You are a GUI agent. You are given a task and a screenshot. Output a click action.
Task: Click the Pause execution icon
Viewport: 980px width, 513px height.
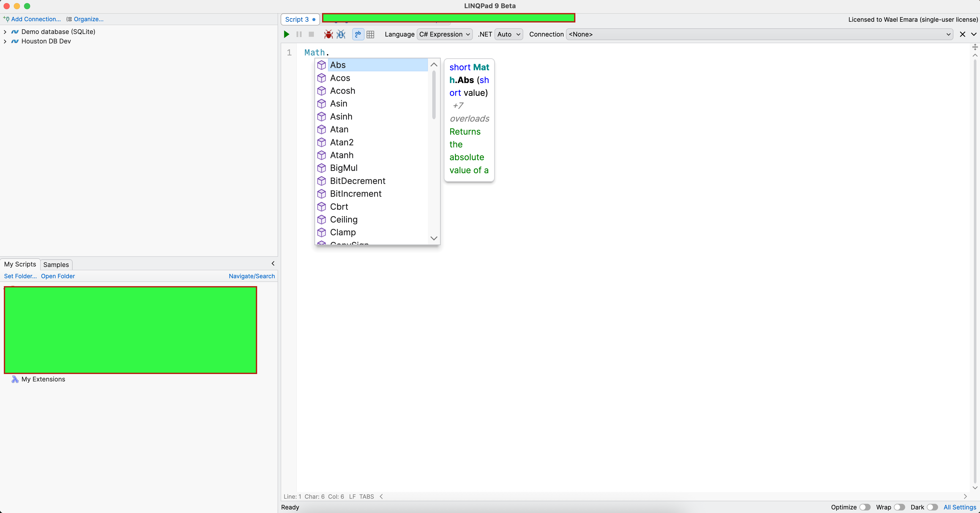point(299,34)
